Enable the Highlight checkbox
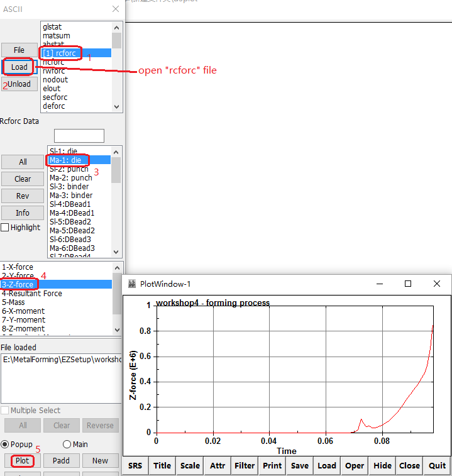The image size is (452, 476). pyautogui.click(x=5, y=228)
